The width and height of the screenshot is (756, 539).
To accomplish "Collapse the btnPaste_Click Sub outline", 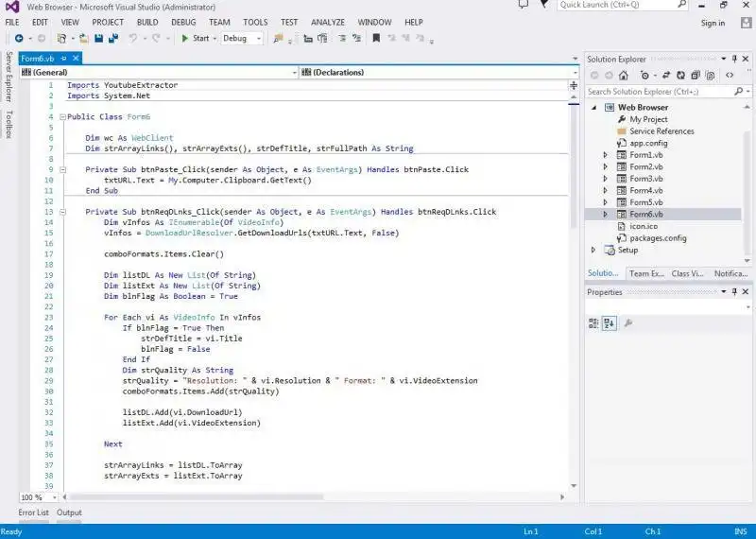I will (62, 169).
